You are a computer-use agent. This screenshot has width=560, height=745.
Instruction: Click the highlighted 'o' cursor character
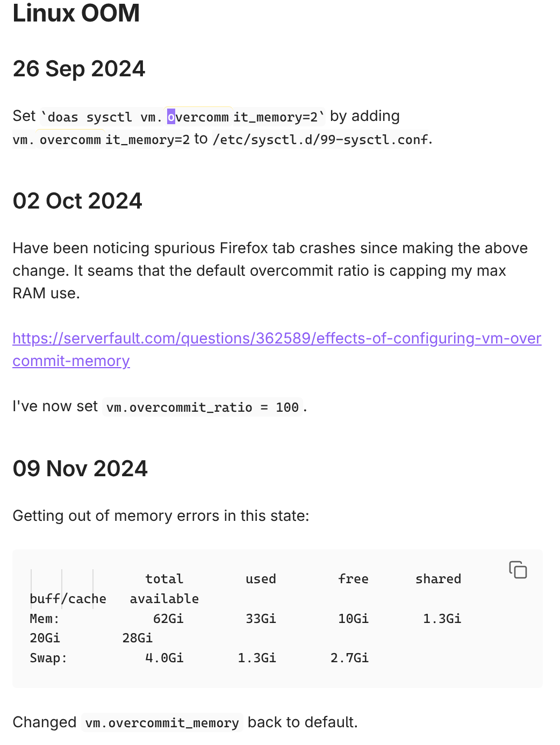[x=171, y=117]
